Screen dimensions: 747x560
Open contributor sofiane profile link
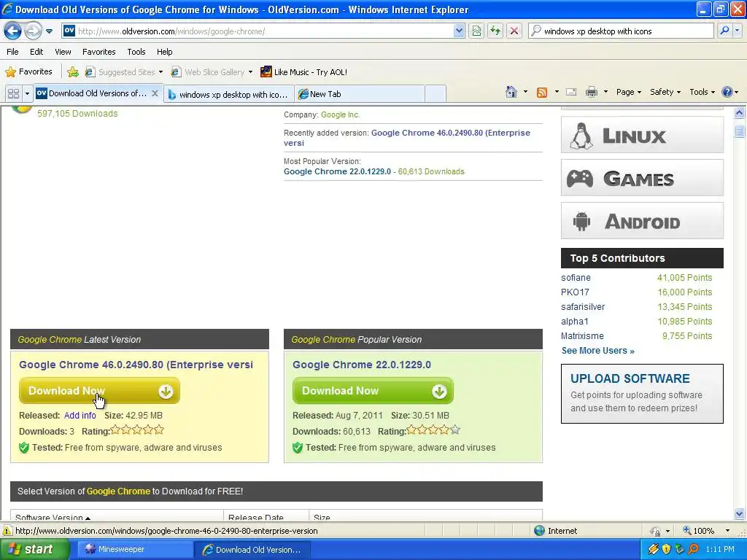(x=576, y=278)
